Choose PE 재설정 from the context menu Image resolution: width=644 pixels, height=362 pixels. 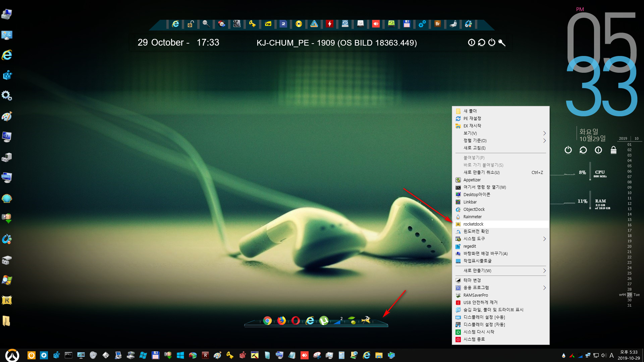(x=501, y=118)
